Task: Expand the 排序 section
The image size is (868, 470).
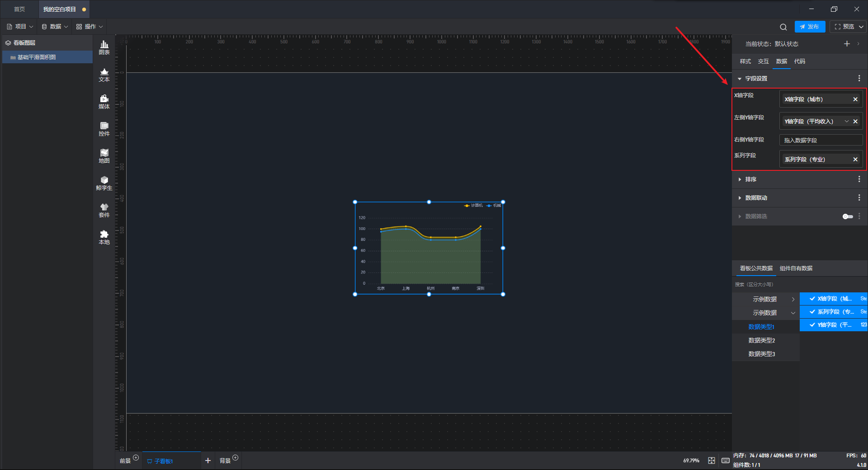Action: pyautogui.click(x=740, y=179)
